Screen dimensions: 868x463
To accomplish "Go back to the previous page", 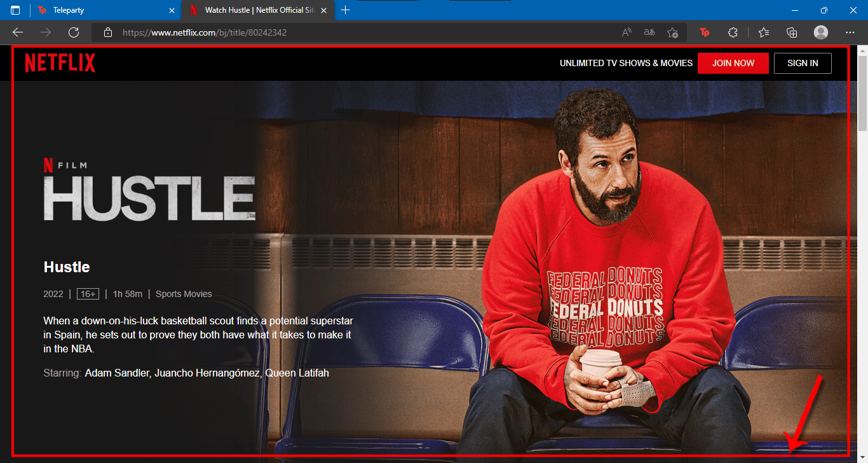I will (18, 32).
